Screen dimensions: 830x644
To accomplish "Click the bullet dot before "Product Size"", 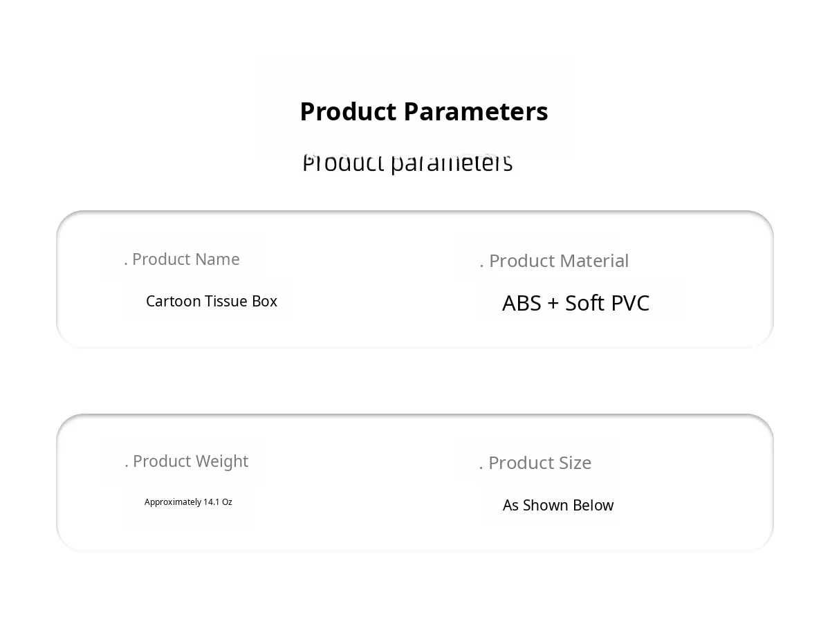I will click(481, 468).
